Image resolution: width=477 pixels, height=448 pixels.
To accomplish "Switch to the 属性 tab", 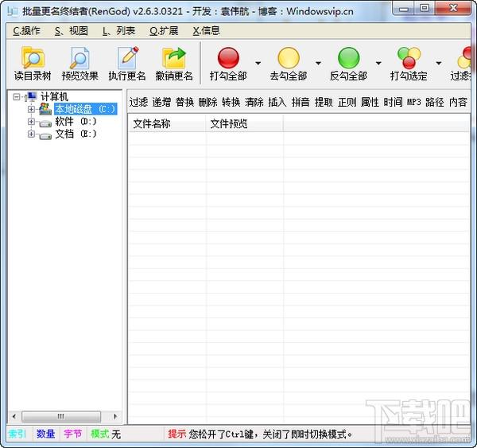I will click(x=370, y=102).
